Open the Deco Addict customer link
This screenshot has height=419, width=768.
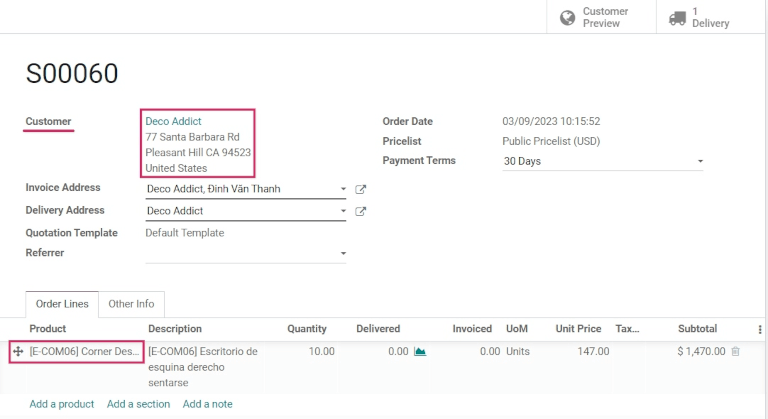(x=173, y=121)
